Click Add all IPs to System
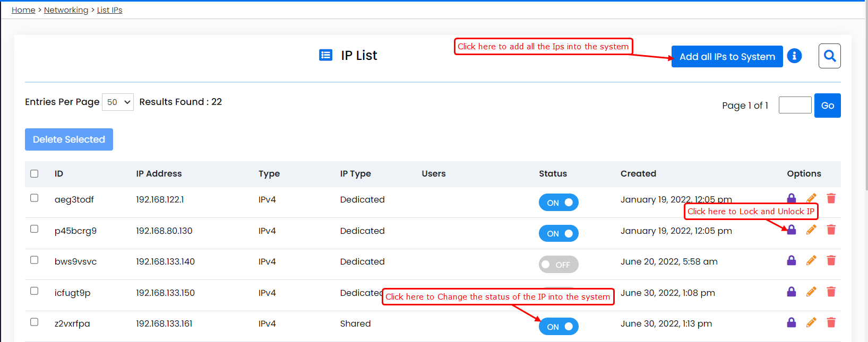This screenshot has height=342, width=868. coord(727,57)
